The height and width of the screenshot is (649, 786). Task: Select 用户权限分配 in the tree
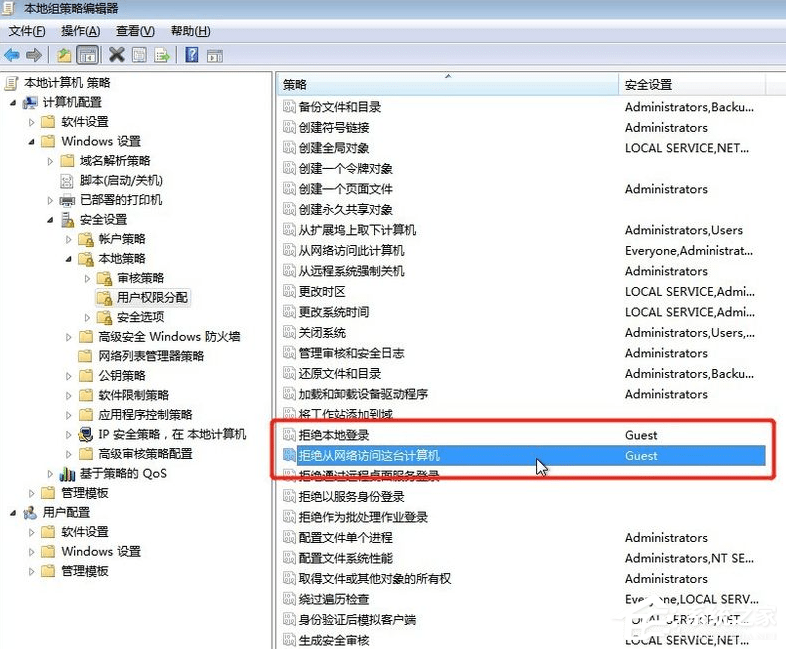(x=152, y=298)
